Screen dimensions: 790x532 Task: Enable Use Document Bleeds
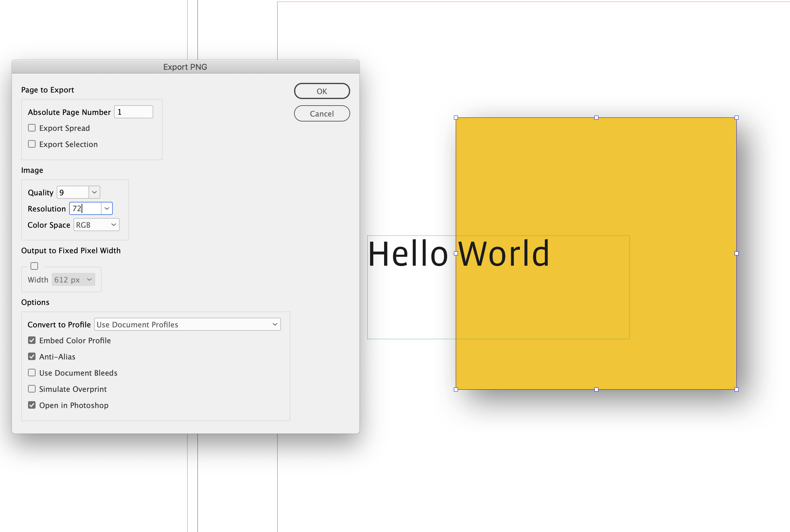click(31, 372)
